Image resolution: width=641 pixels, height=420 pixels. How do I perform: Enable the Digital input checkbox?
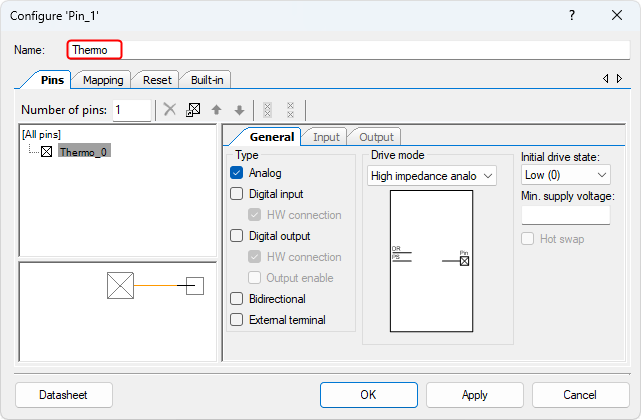[x=237, y=194]
